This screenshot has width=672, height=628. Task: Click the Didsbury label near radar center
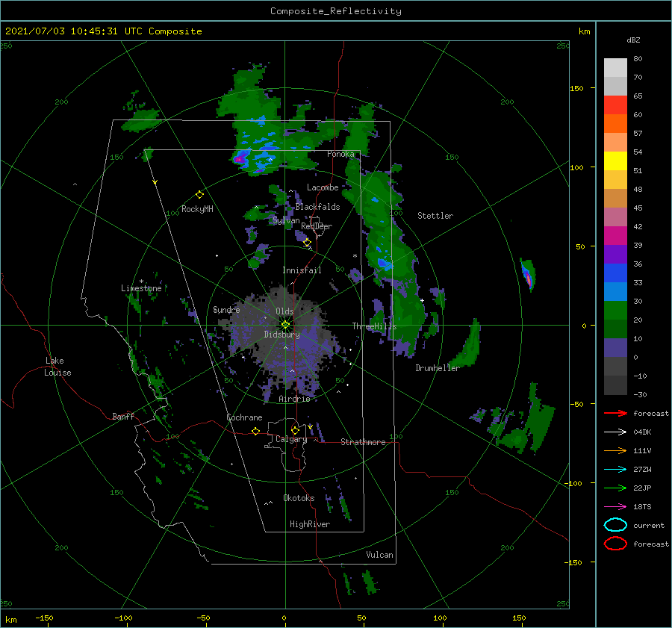[x=282, y=335]
